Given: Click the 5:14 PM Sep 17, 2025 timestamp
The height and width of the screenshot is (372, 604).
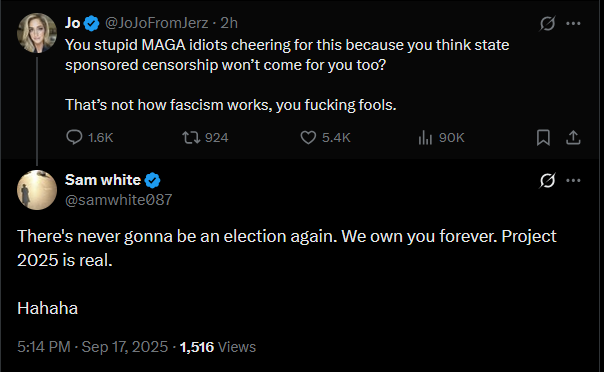Looking at the screenshot, I should (x=92, y=347).
